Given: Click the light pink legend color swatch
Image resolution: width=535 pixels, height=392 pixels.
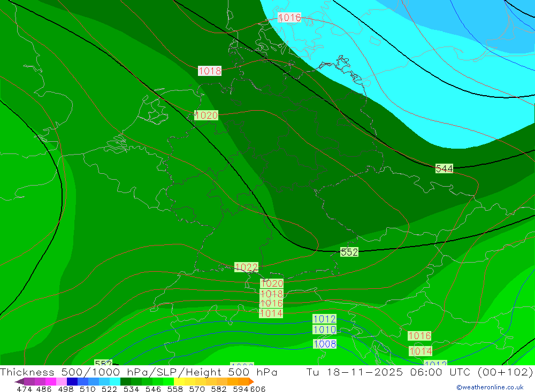Looking at the screenshot, I should click(62, 381).
